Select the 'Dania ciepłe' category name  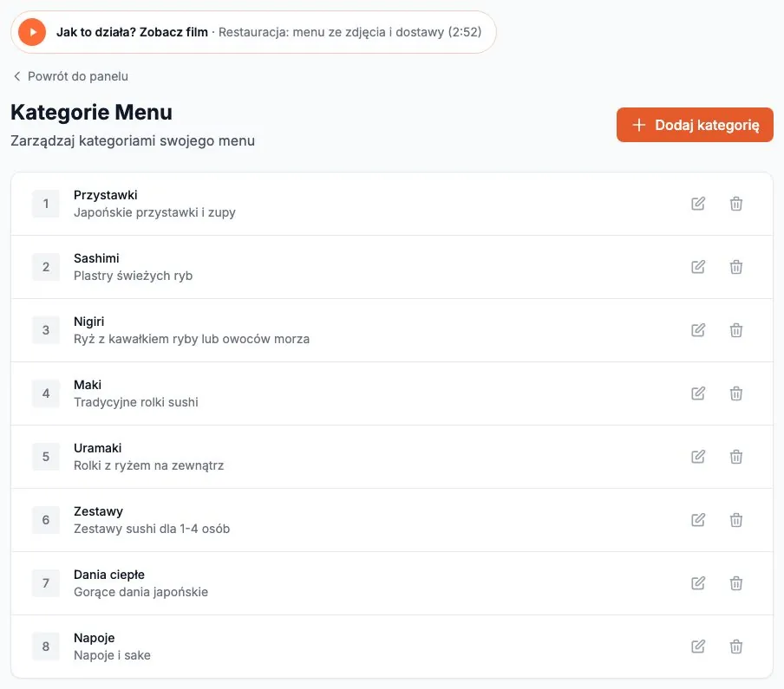tap(109, 575)
